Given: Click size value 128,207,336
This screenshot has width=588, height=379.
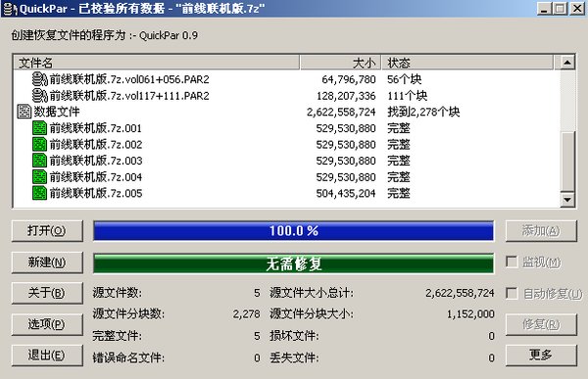Looking at the screenshot, I should [346, 96].
